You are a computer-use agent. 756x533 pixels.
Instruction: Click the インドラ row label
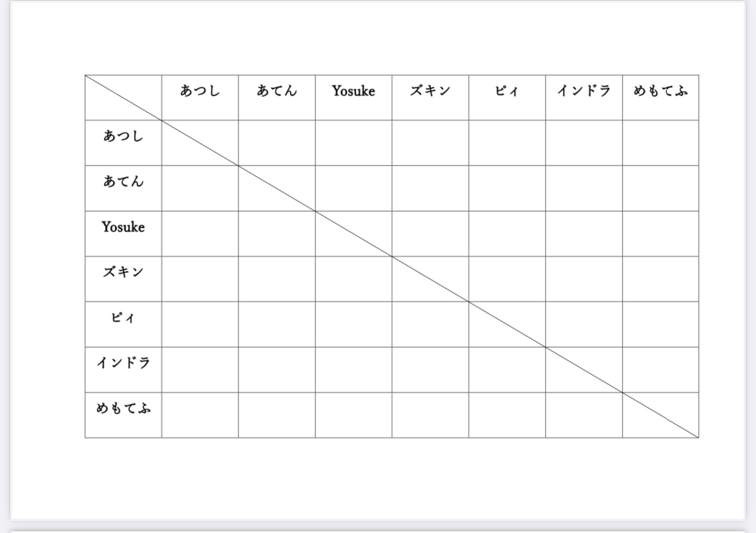point(123,369)
